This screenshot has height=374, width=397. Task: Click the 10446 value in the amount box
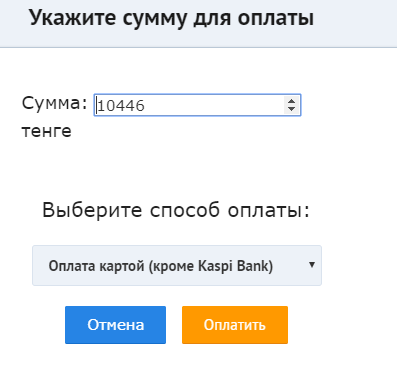pos(121,106)
